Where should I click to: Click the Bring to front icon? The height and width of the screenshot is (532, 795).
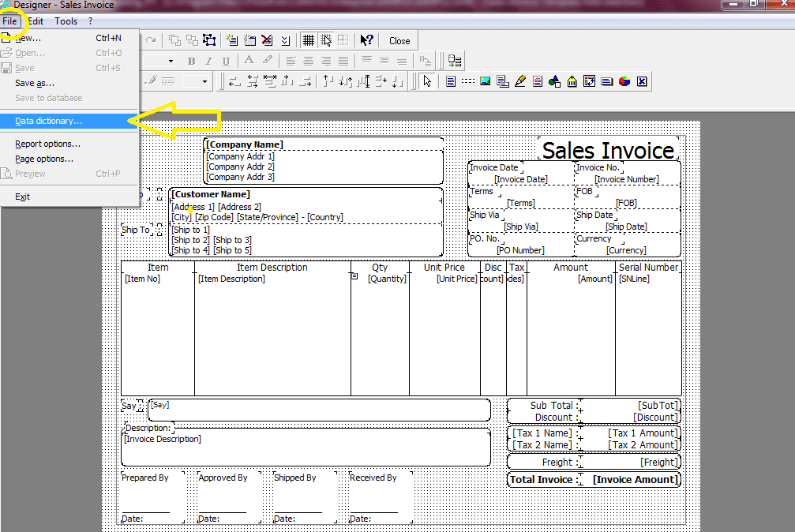(174, 40)
